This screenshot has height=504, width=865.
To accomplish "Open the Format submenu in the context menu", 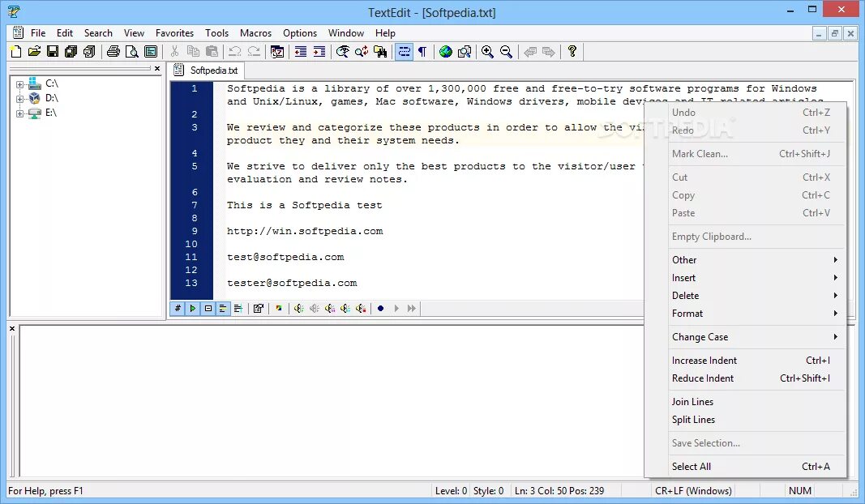I will click(x=756, y=314).
